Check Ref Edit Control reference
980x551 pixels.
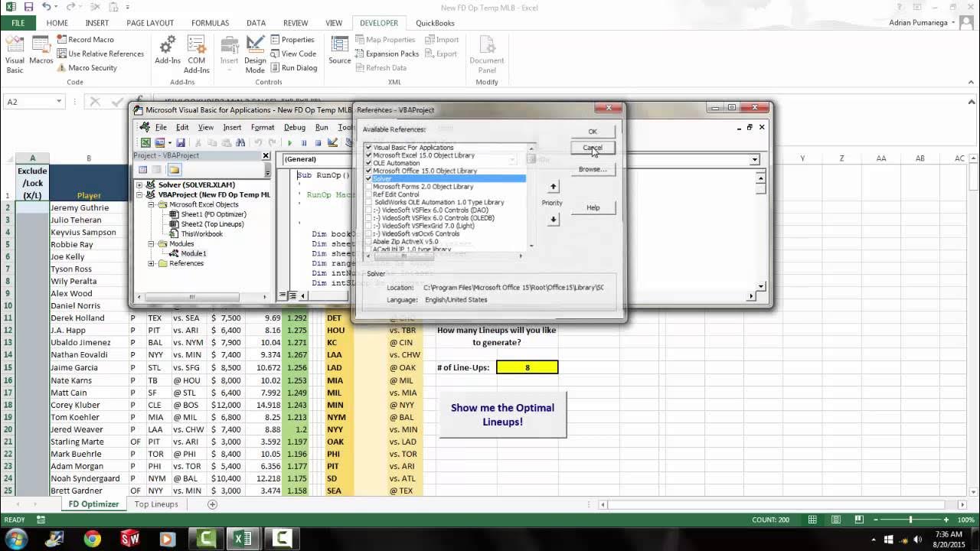pos(368,194)
